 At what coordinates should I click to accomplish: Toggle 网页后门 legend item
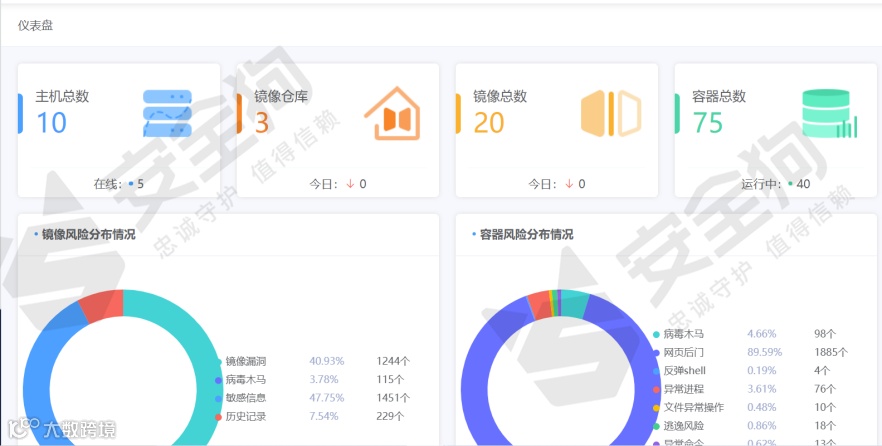click(679, 353)
